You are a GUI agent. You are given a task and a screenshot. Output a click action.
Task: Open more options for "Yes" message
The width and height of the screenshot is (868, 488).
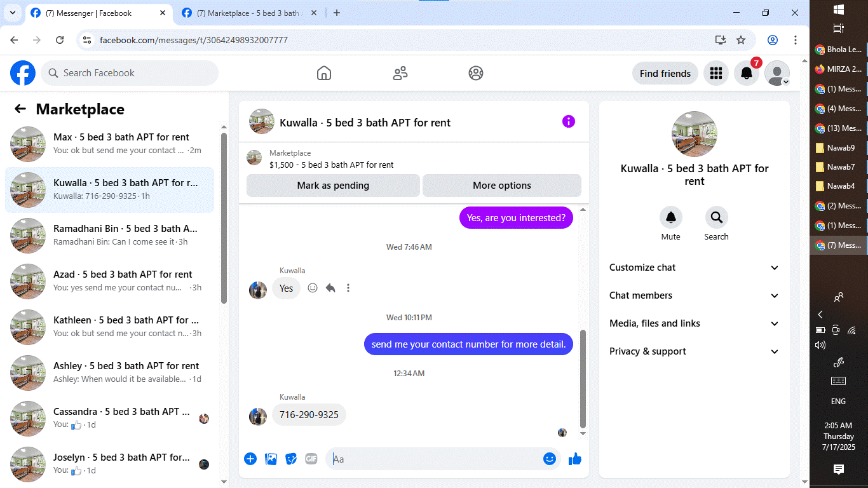348,288
